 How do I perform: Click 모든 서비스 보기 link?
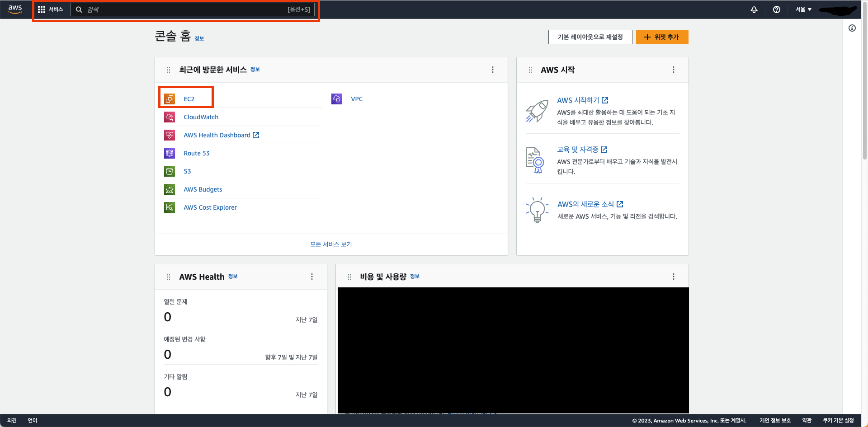[x=331, y=244]
